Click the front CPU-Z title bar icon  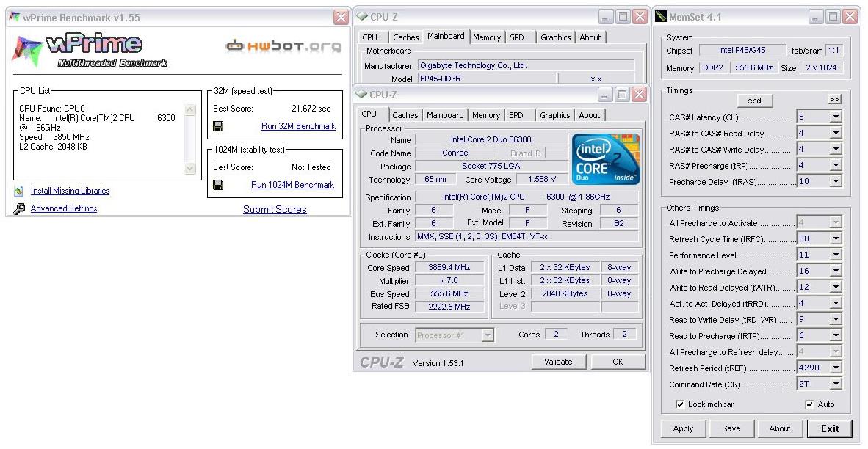(x=361, y=94)
